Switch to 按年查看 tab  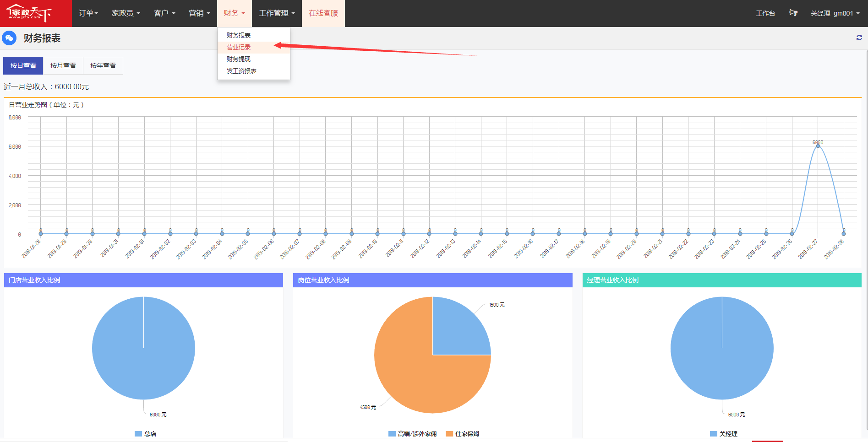[x=103, y=65]
